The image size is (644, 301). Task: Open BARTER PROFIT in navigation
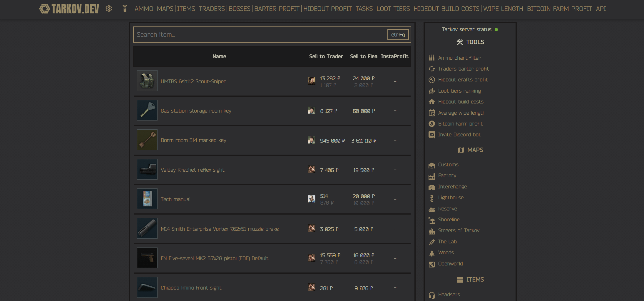277,9
